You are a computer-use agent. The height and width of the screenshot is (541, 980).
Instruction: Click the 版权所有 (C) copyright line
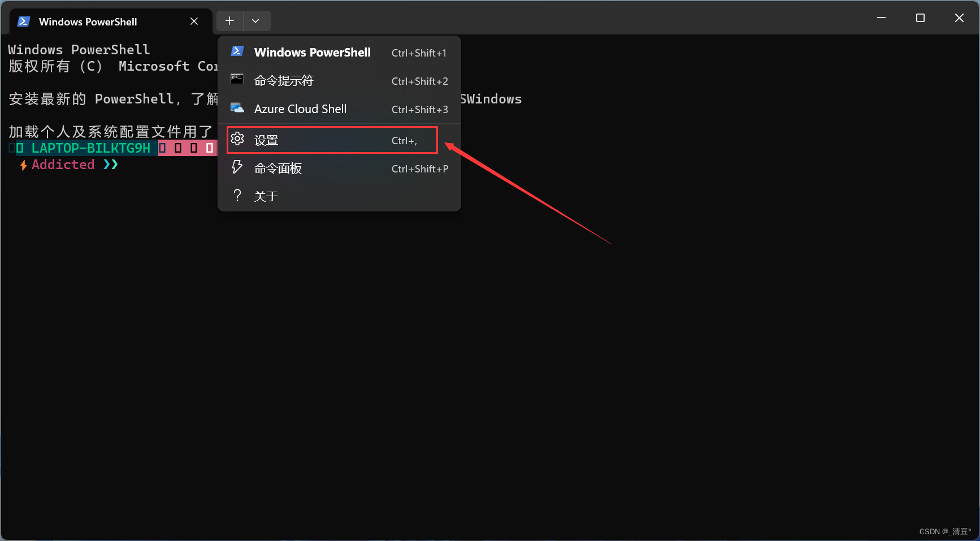pos(113,66)
